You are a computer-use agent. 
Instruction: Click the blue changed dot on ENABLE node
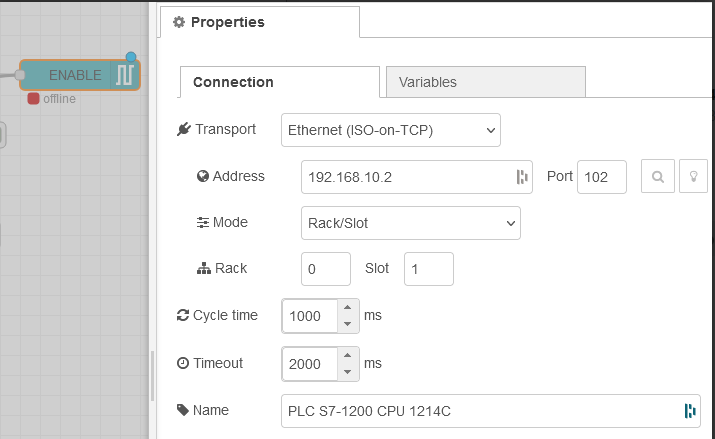(x=131, y=57)
